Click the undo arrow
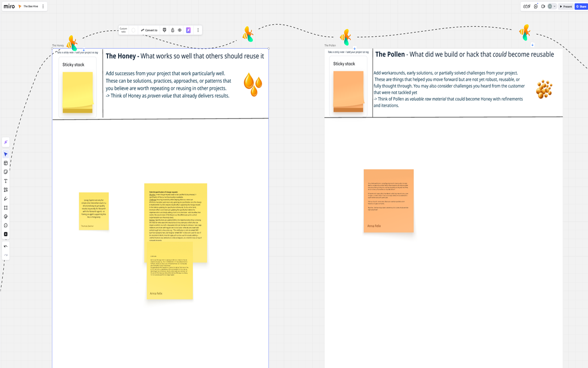This screenshot has width=588, height=368. click(x=6, y=247)
